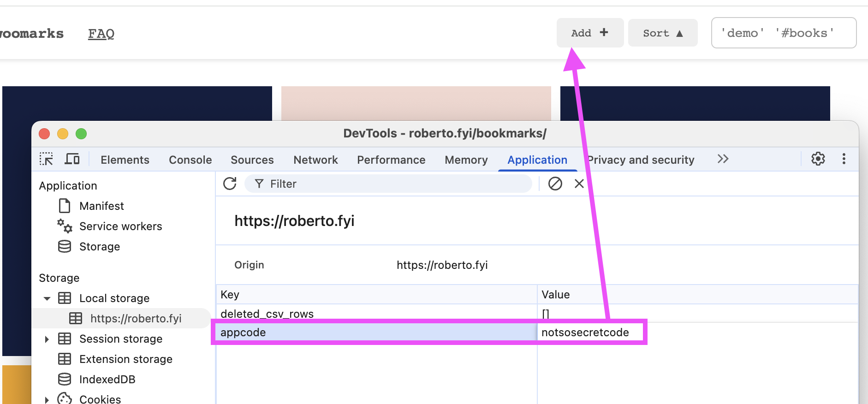The image size is (868, 404).
Task: Close the DevTools window with red button
Action: (44, 134)
